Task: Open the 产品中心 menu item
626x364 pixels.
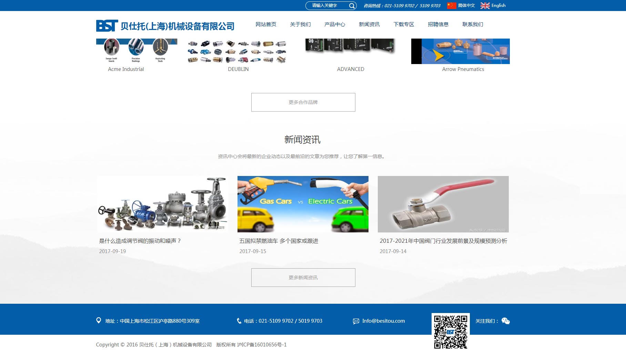Action: 334,24
